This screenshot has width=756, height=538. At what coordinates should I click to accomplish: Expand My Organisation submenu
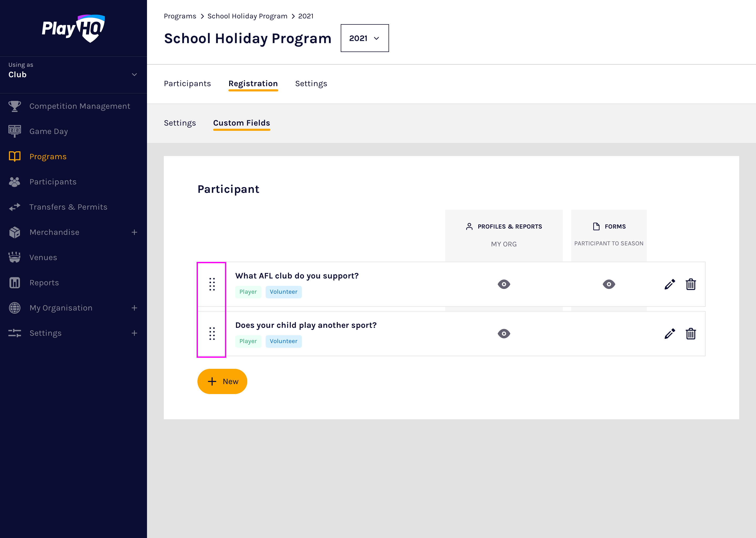click(x=134, y=308)
